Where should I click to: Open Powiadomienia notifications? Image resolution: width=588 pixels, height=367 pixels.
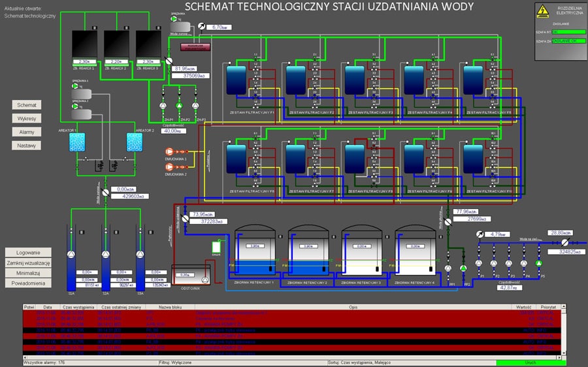tap(28, 283)
